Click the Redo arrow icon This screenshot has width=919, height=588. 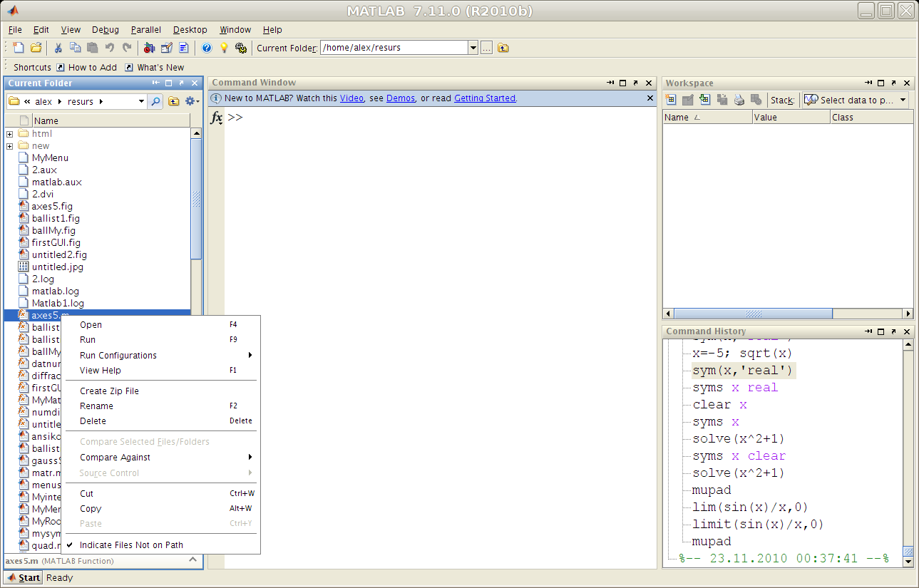coord(127,48)
